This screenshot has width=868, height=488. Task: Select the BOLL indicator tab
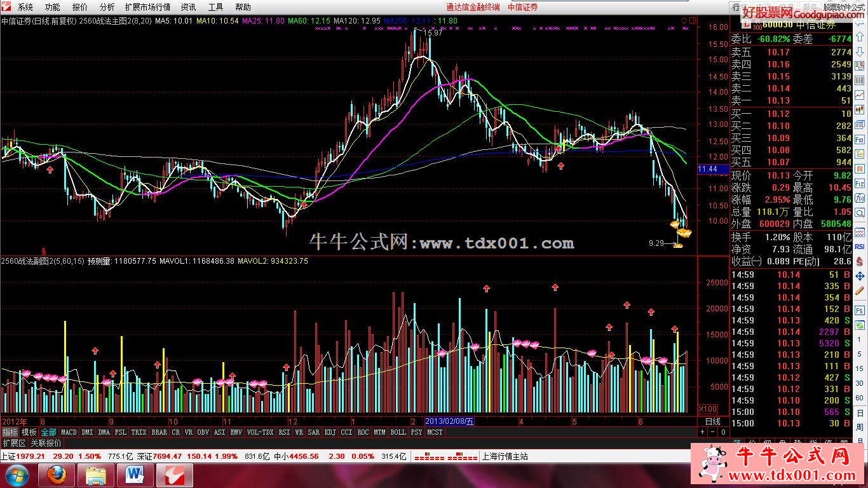point(398,432)
